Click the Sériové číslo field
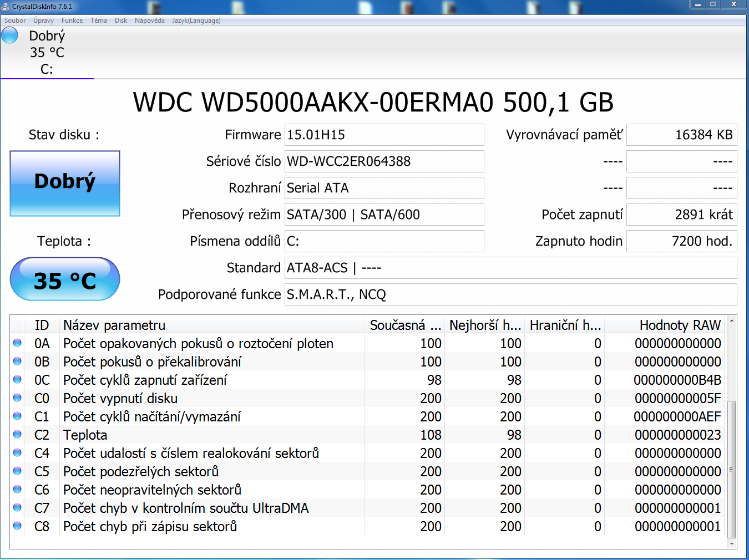This screenshot has height=560, width=749. 384,161
